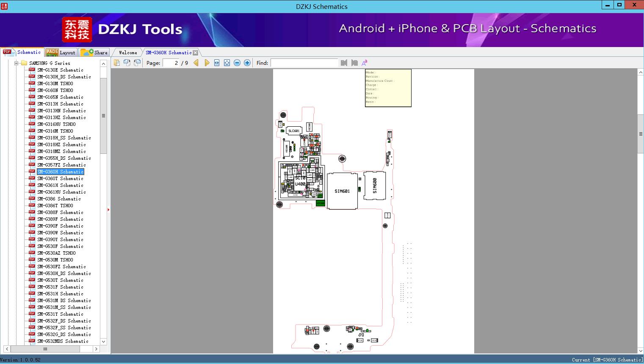644x364 pixels.
Task: Click PDF icon beside SM-G390W Schematic
Action: (x=32, y=233)
